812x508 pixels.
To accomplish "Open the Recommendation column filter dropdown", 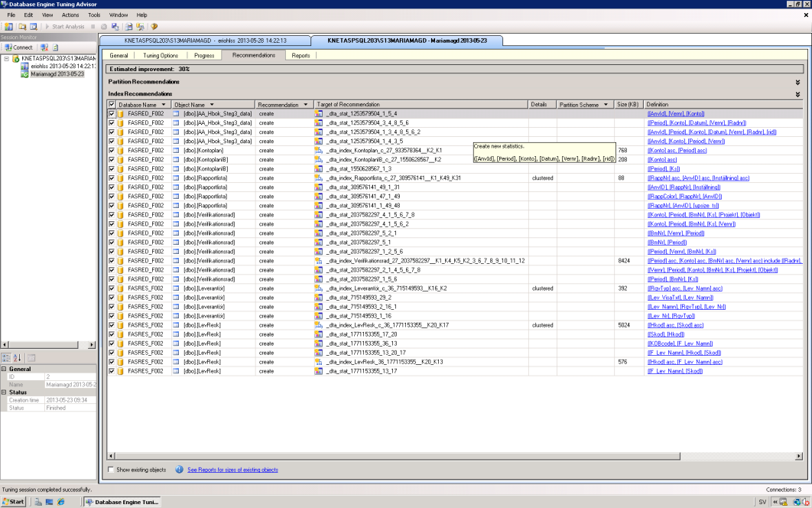I will (x=306, y=105).
